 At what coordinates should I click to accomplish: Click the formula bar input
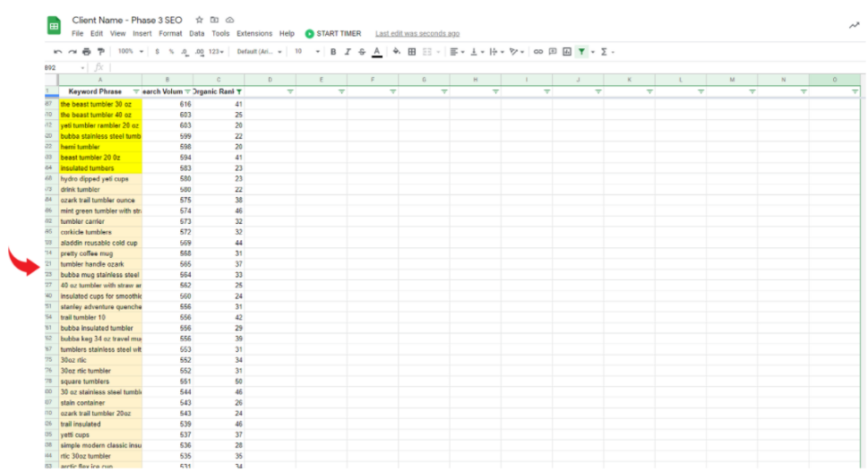point(487,67)
